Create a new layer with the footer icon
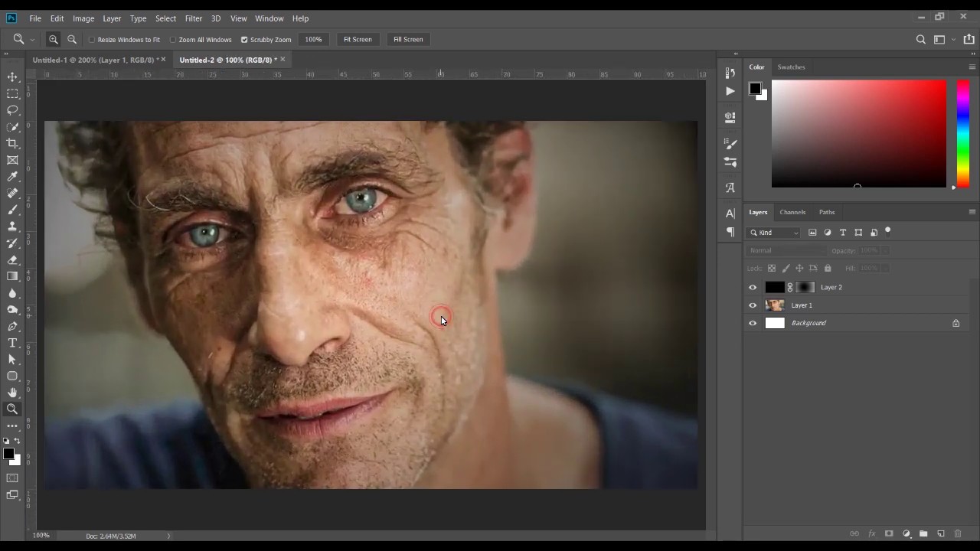This screenshot has width=980, height=551. click(x=940, y=533)
